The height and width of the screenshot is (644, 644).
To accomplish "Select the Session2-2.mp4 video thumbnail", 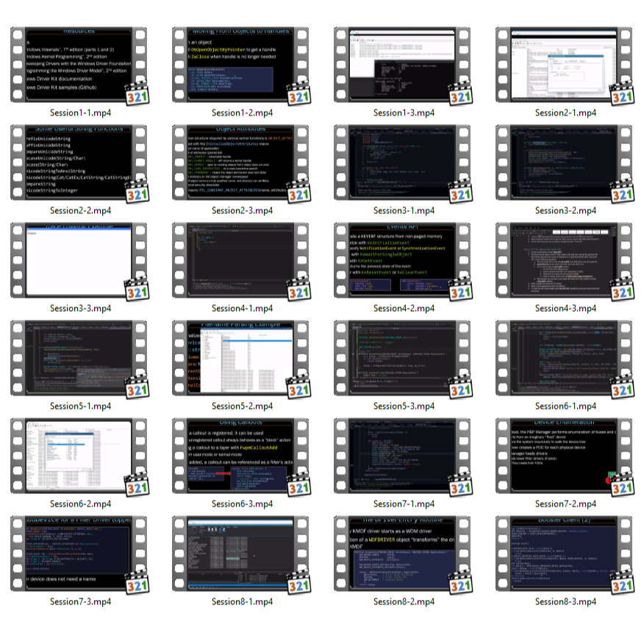I will click(x=79, y=162).
